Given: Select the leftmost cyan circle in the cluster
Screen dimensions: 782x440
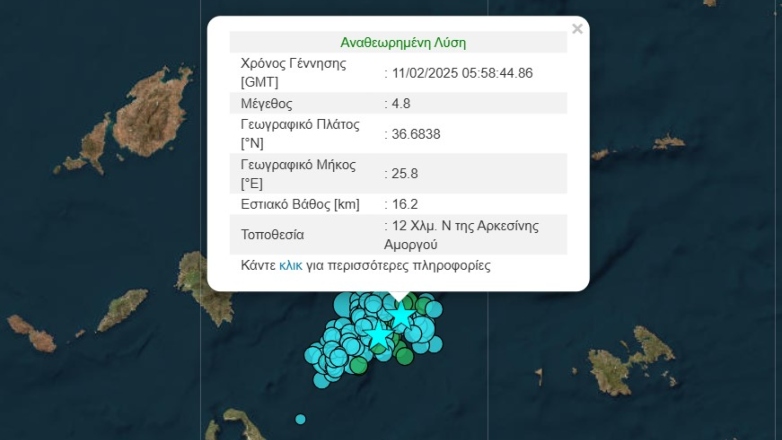Looking at the screenshot, I should (313, 355).
